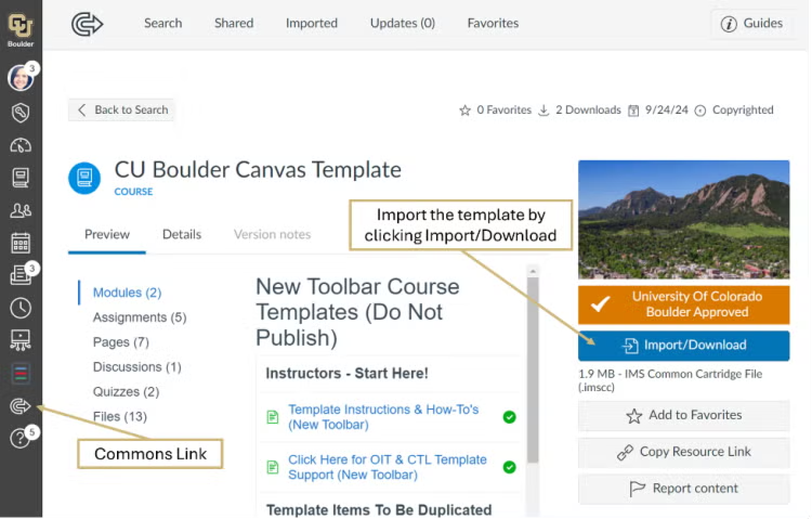Viewport: 812px width, 519px height.
Task: Click the Flatirons course thumbnail image
Action: tap(684, 219)
